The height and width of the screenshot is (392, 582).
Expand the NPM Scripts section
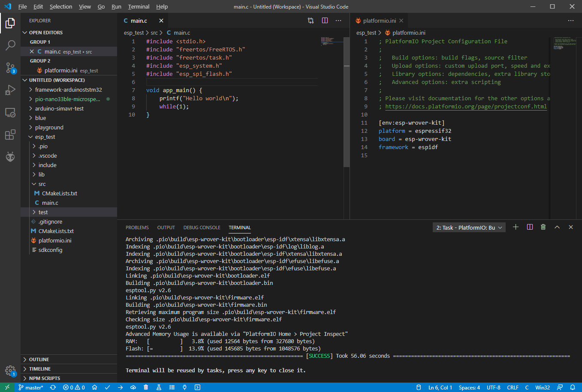point(69,378)
